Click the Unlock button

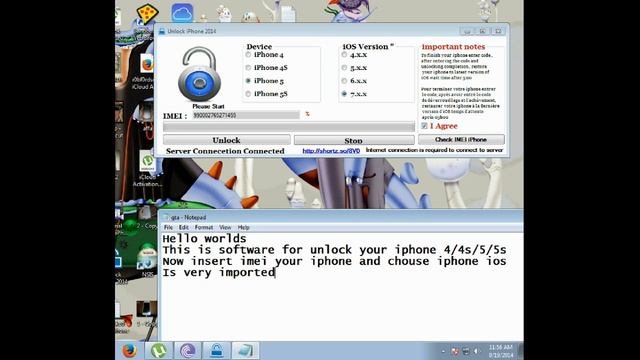pos(227,140)
